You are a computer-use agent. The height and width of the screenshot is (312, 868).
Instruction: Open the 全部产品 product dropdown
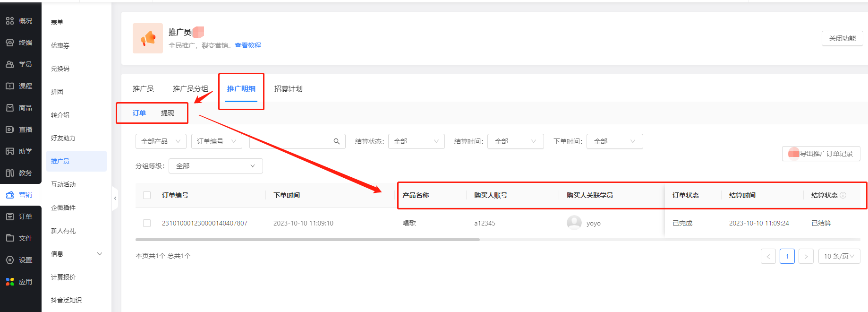click(161, 141)
